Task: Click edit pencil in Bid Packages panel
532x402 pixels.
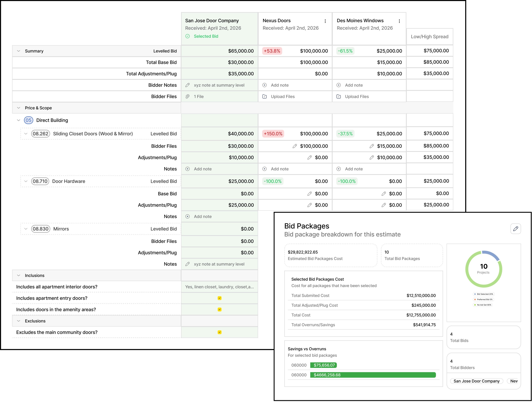Action: pos(515,229)
